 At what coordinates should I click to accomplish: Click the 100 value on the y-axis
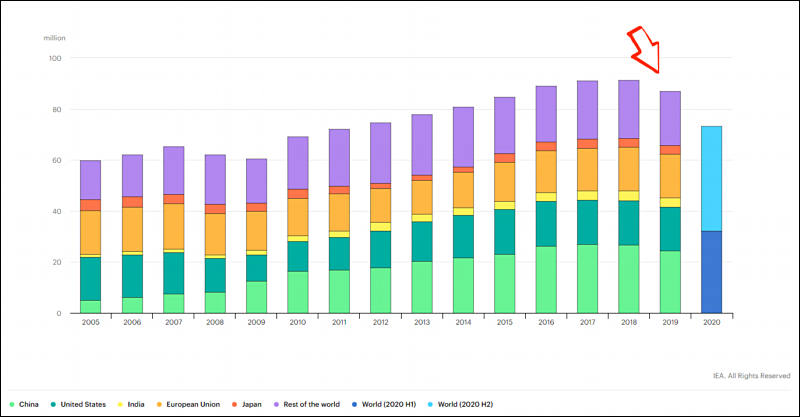[55, 58]
